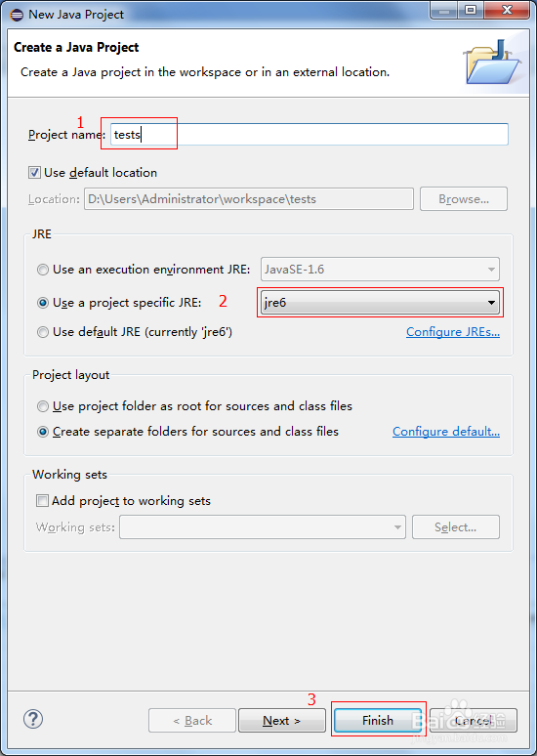Click the Finish button
This screenshot has width=537, height=756.
pyautogui.click(x=378, y=720)
